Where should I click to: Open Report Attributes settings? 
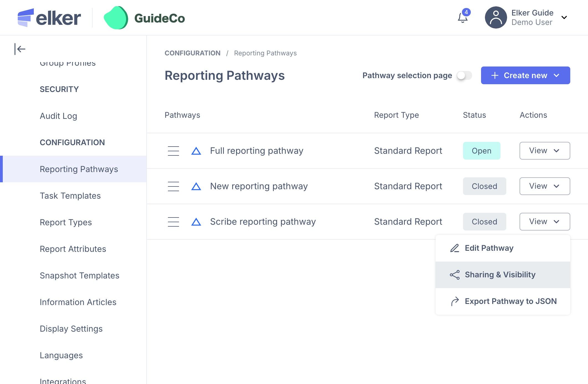(x=73, y=249)
